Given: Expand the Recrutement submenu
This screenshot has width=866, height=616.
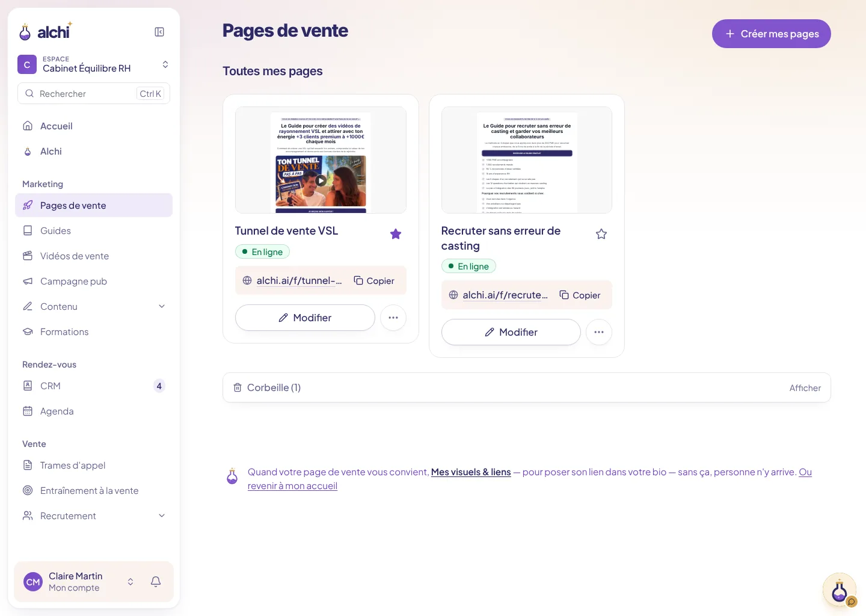Looking at the screenshot, I should [162, 516].
